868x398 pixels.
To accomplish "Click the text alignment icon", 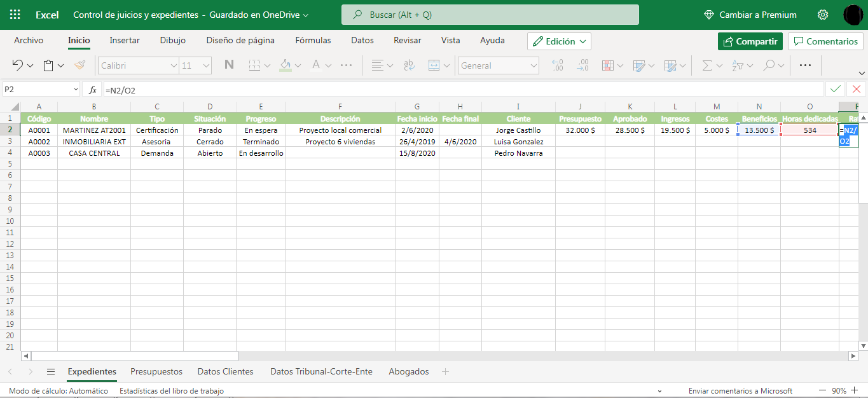I will [378, 65].
